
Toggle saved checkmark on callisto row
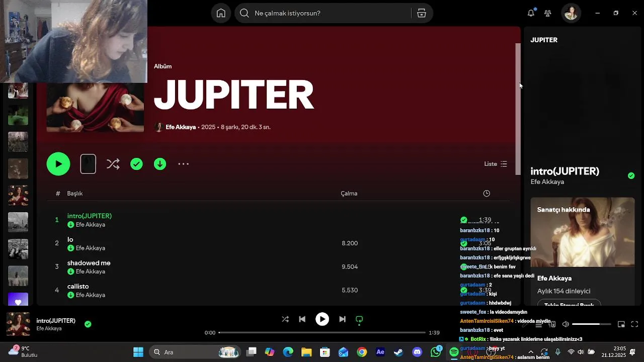464,290
